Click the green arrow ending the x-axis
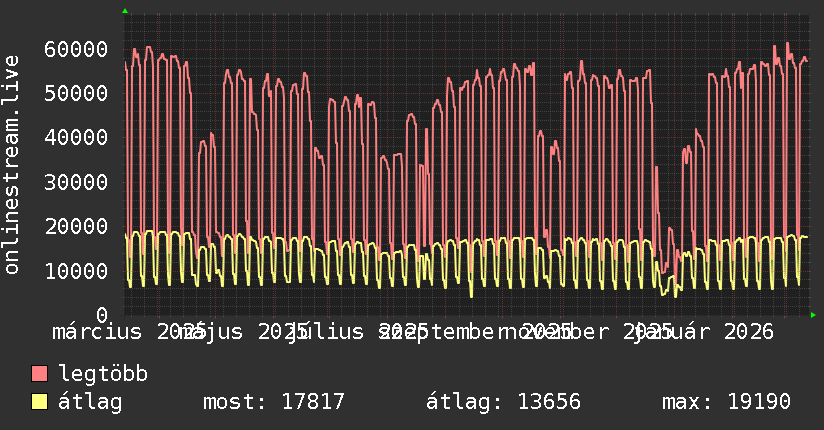824x430 pixels. [813, 315]
